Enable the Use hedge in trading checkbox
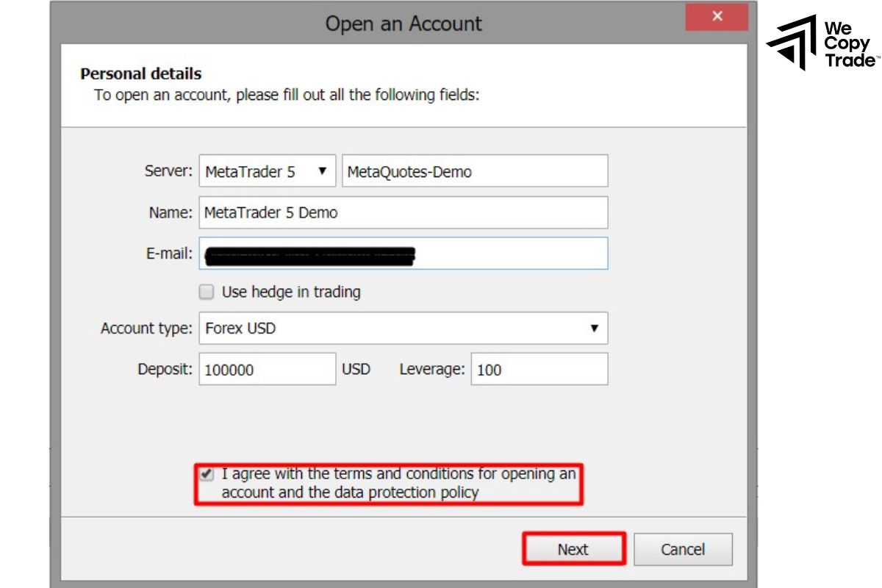The width and height of the screenshot is (882, 588). point(206,292)
